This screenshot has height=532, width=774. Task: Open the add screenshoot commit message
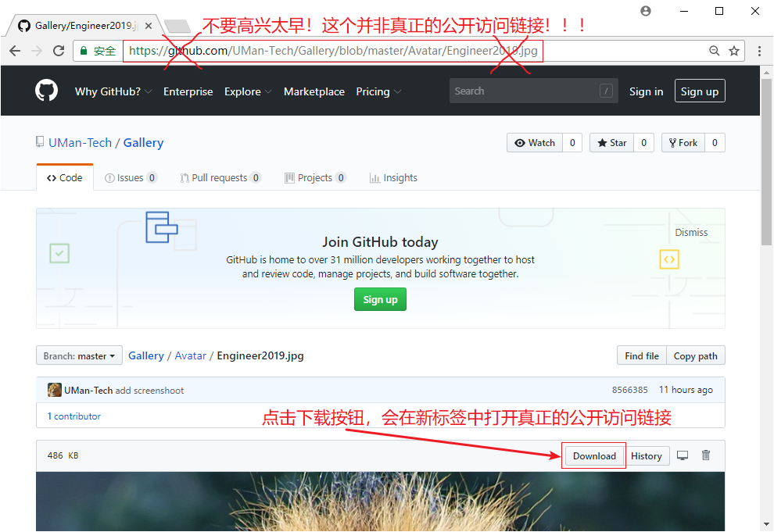pos(149,390)
